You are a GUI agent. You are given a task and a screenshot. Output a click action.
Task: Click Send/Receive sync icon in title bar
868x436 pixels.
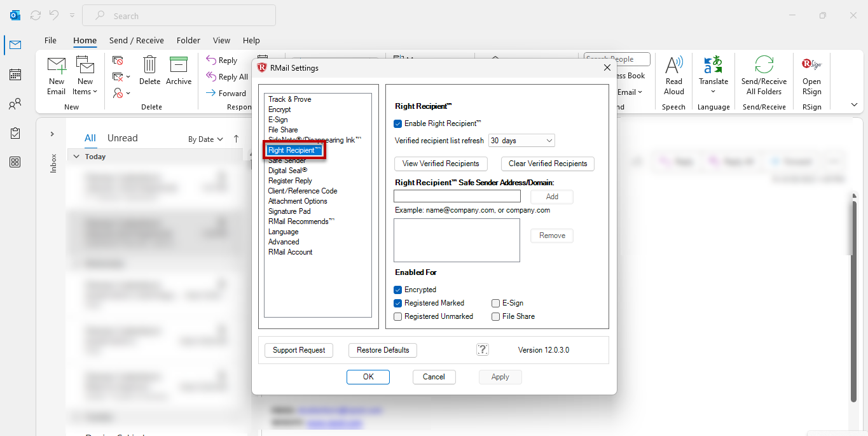[36, 15]
